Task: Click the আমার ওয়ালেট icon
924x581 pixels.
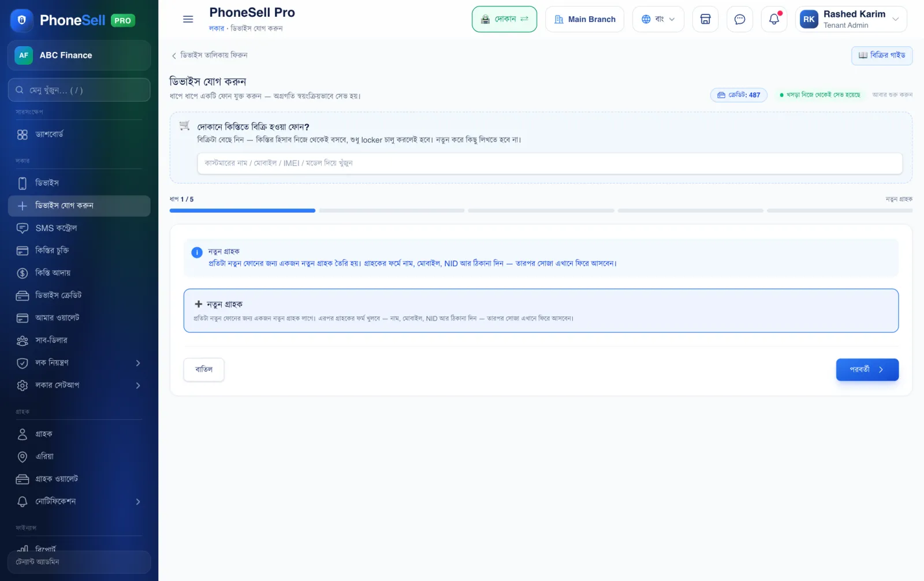Action: (x=23, y=318)
